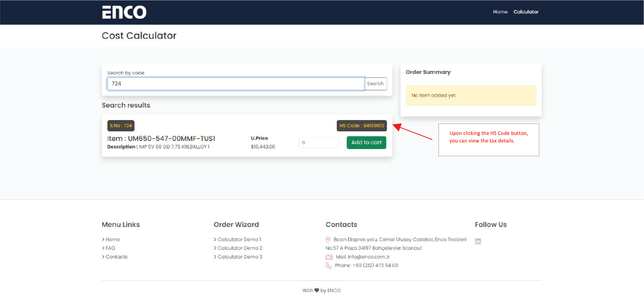
Task: Click the phone icon in Contacts
Action: click(329, 265)
